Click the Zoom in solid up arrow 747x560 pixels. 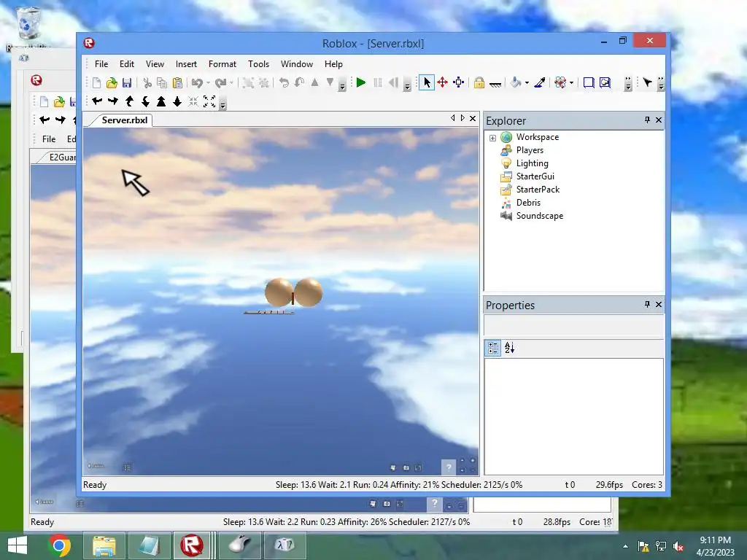pos(161,101)
